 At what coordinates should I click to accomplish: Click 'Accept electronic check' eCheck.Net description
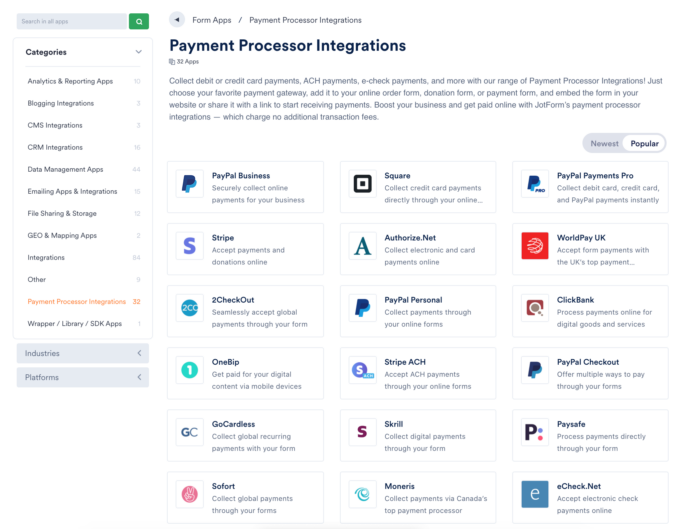pyautogui.click(x=597, y=498)
